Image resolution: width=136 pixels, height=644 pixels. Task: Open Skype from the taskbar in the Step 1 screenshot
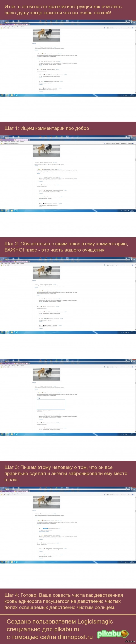click(16, 211)
